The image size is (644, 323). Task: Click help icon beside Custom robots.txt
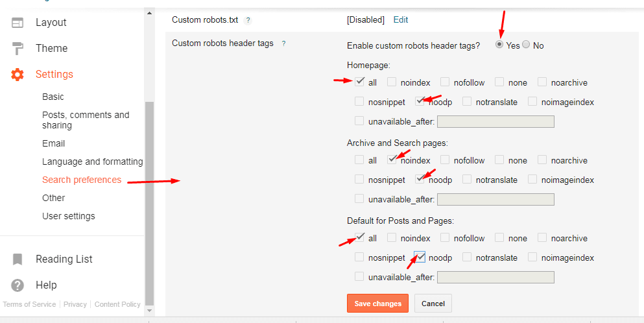pyautogui.click(x=248, y=20)
